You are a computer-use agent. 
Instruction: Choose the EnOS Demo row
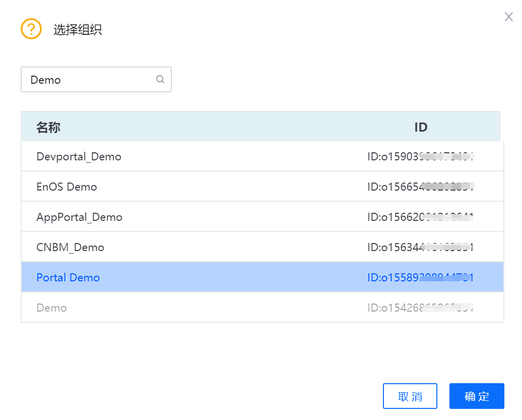(67, 187)
